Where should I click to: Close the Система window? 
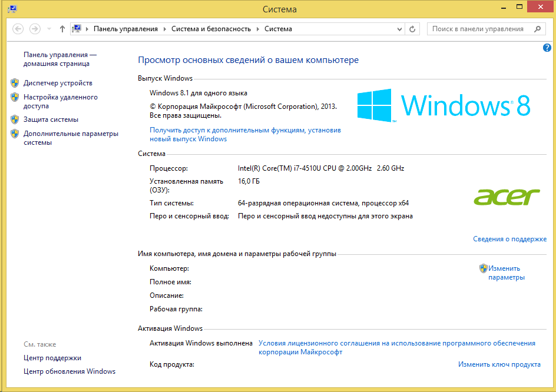pos(541,6)
